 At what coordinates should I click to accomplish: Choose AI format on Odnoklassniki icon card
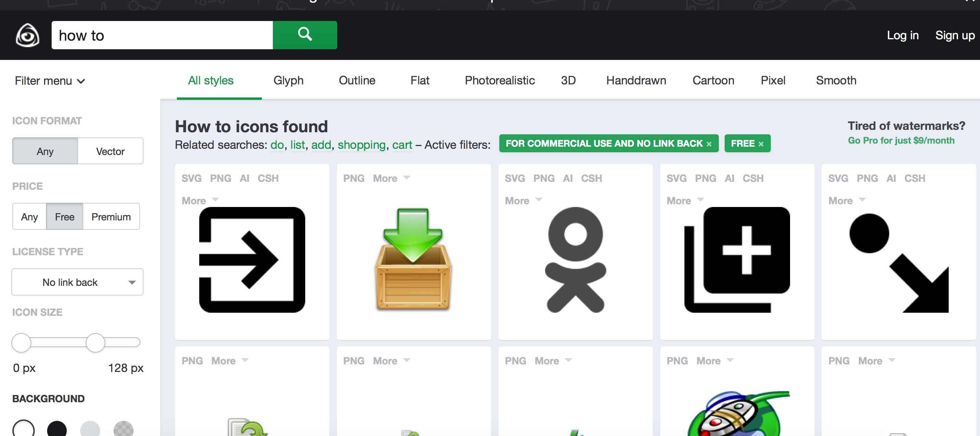click(568, 178)
